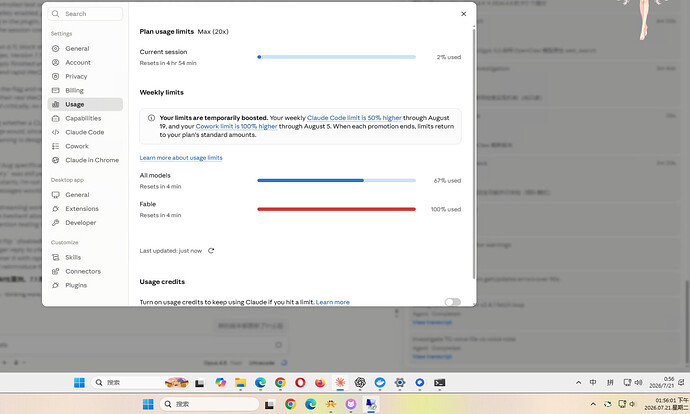Open the orange app icon on bottom taskbar

pos(330,404)
